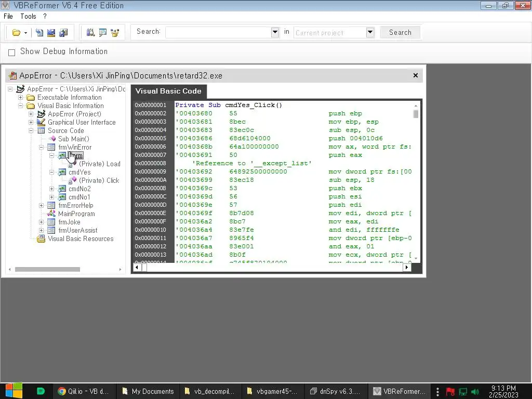Click the Executable Information folder icon
Viewport: 532px width, 399px height.
click(31, 97)
